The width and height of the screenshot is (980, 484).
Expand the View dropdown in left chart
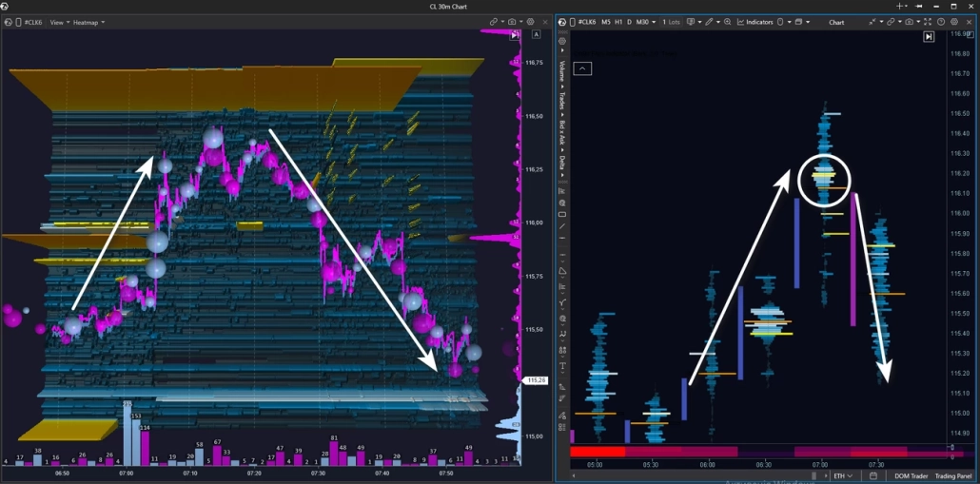point(59,22)
